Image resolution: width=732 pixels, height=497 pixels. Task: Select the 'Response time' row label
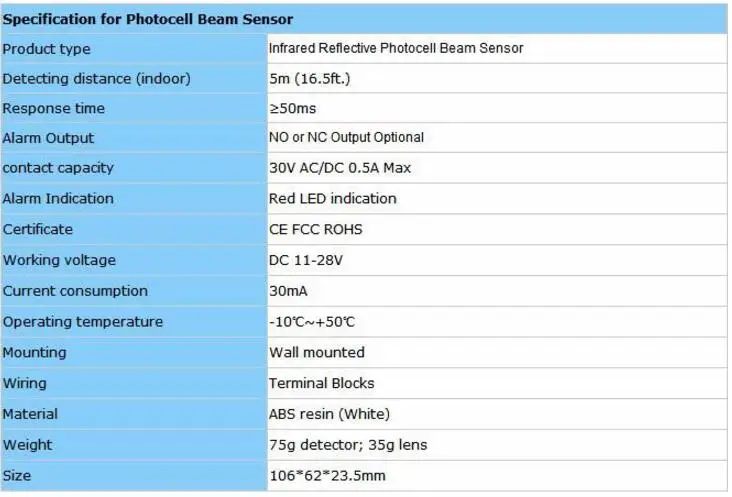(x=53, y=108)
